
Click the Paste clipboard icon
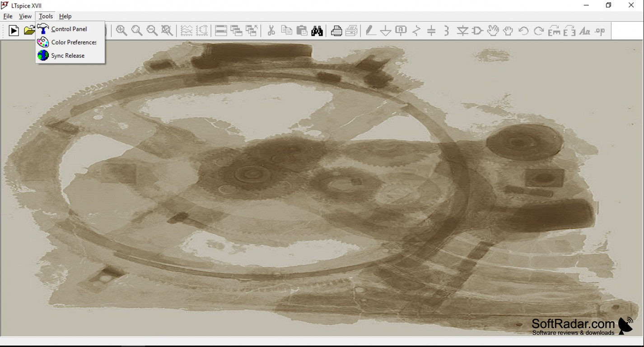(302, 31)
